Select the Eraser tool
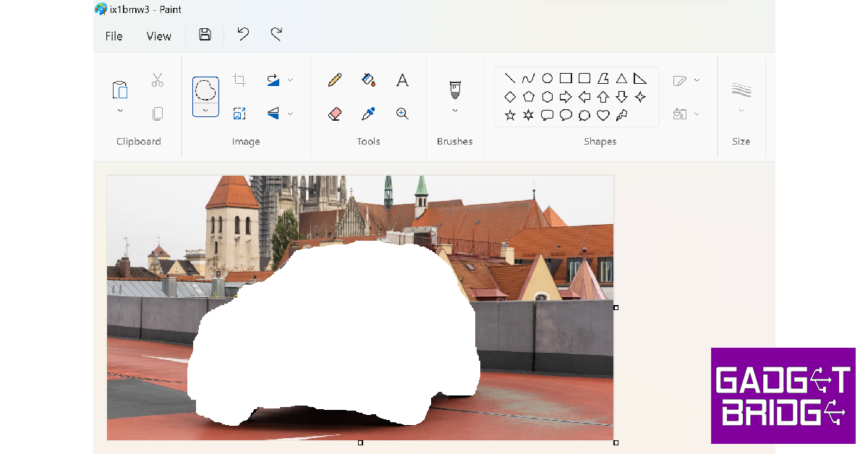The width and height of the screenshot is (868, 454). (x=333, y=113)
